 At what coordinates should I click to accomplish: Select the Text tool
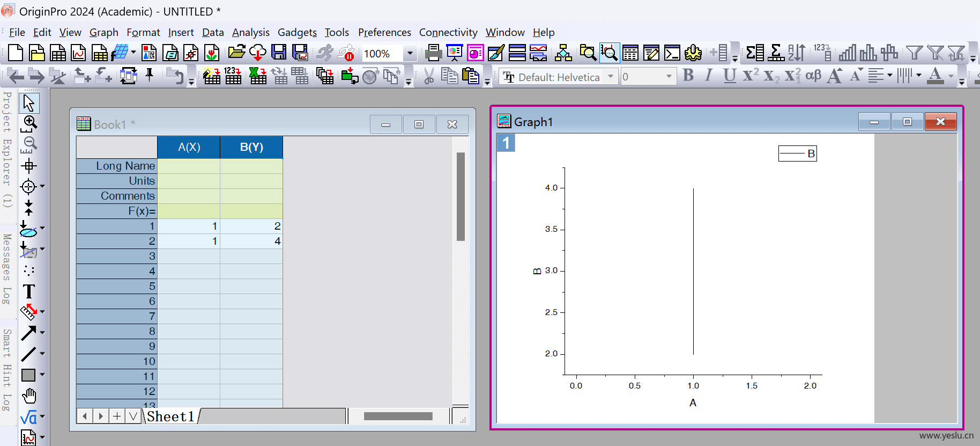pos(29,291)
